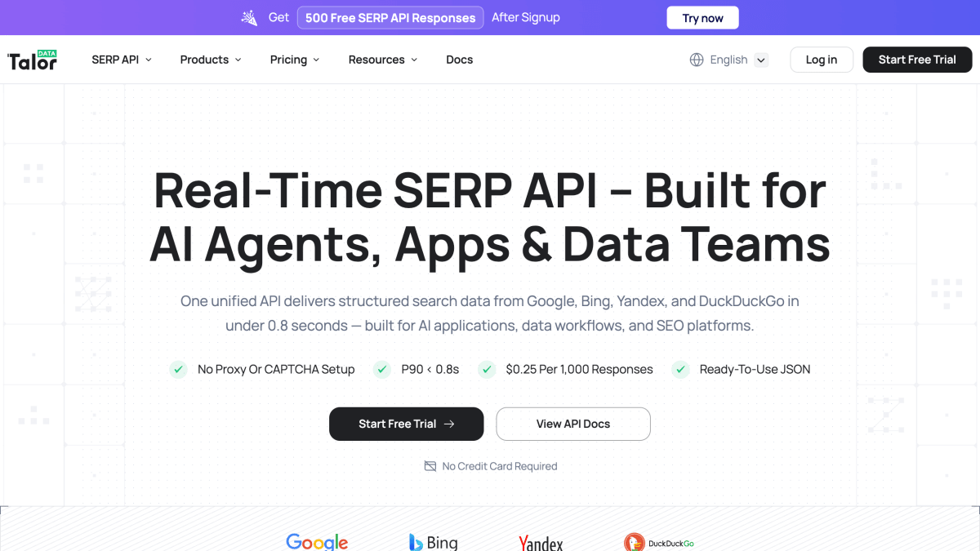Viewport: 980px width, 551px height.
Task: Click the One unified API description paragraph
Action: tap(490, 313)
